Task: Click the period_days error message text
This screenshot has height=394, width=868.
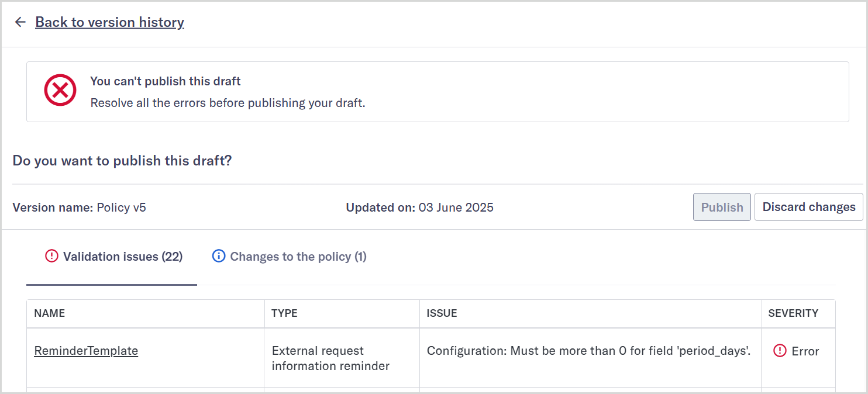Action: click(588, 350)
